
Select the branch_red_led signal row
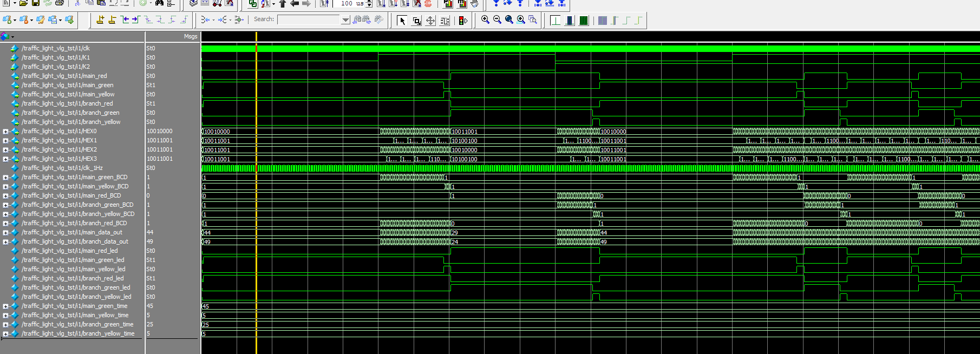tap(73, 278)
